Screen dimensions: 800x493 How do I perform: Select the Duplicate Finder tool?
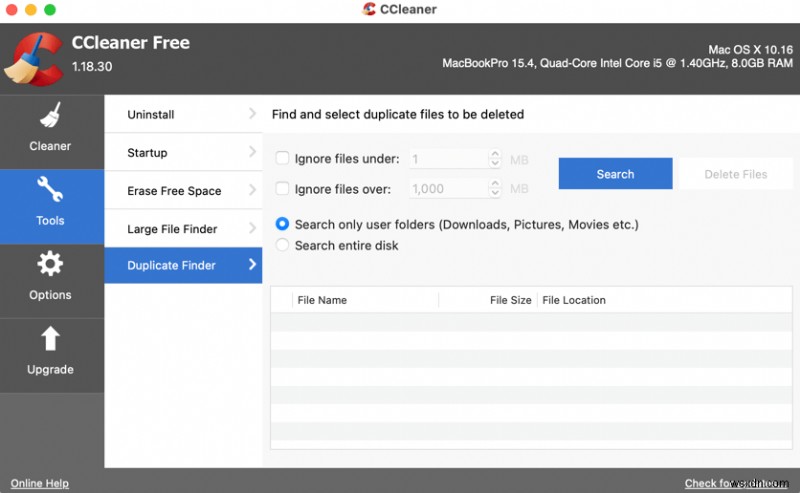point(183,265)
